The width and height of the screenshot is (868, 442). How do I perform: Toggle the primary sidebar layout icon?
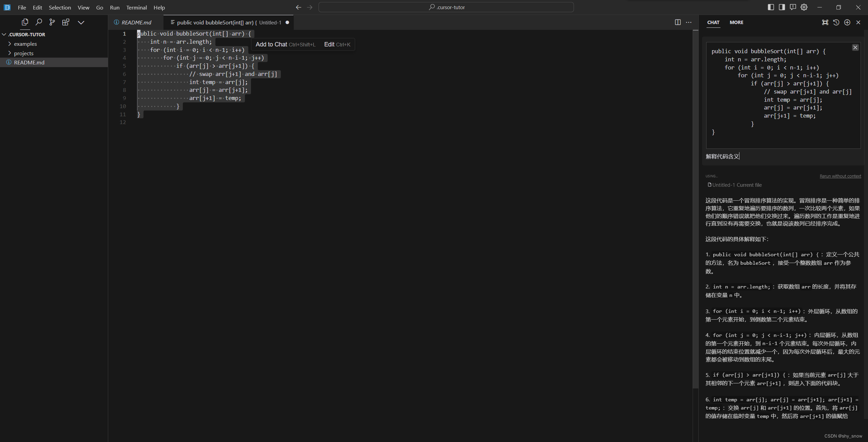click(x=771, y=7)
